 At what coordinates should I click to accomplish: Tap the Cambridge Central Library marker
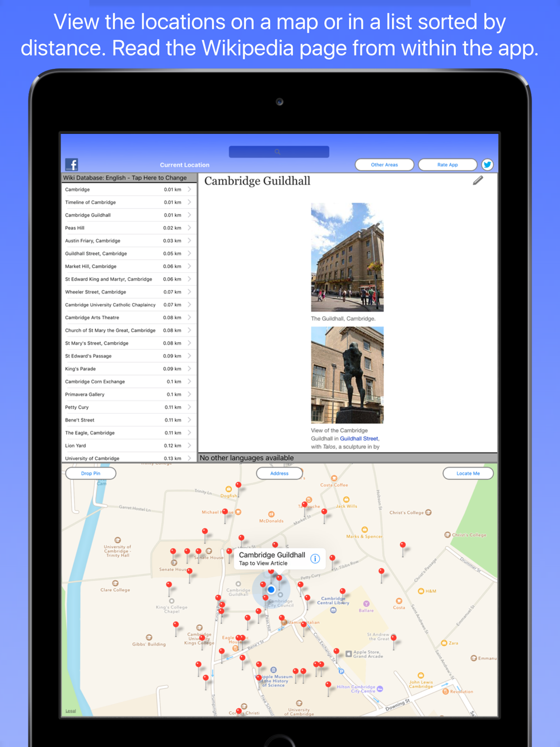click(333, 610)
